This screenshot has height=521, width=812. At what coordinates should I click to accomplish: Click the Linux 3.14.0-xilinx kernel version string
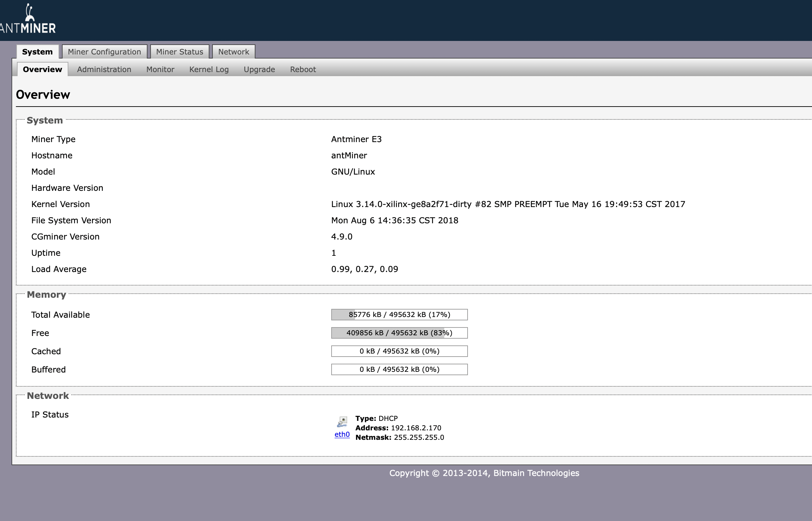[x=508, y=204]
